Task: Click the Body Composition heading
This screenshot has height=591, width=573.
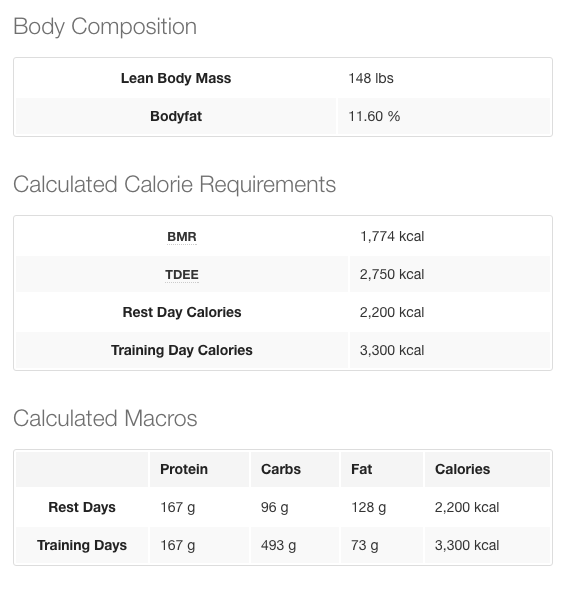Action: (x=105, y=27)
